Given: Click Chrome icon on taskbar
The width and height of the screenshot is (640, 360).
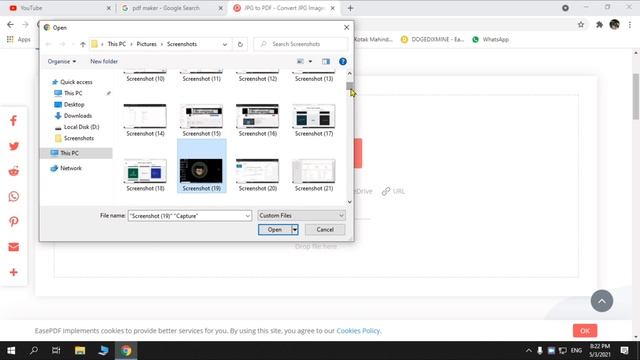Looking at the screenshot, I should [x=126, y=350].
